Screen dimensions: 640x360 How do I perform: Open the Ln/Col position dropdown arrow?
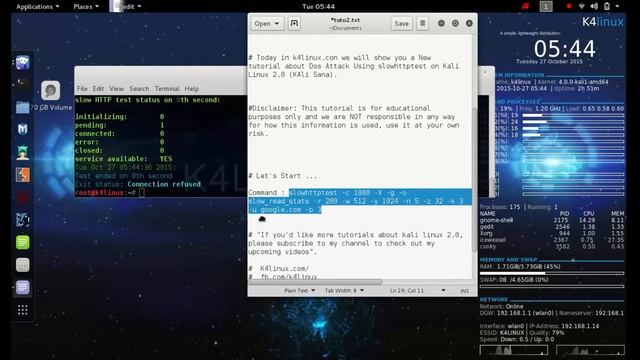point(443,290)
